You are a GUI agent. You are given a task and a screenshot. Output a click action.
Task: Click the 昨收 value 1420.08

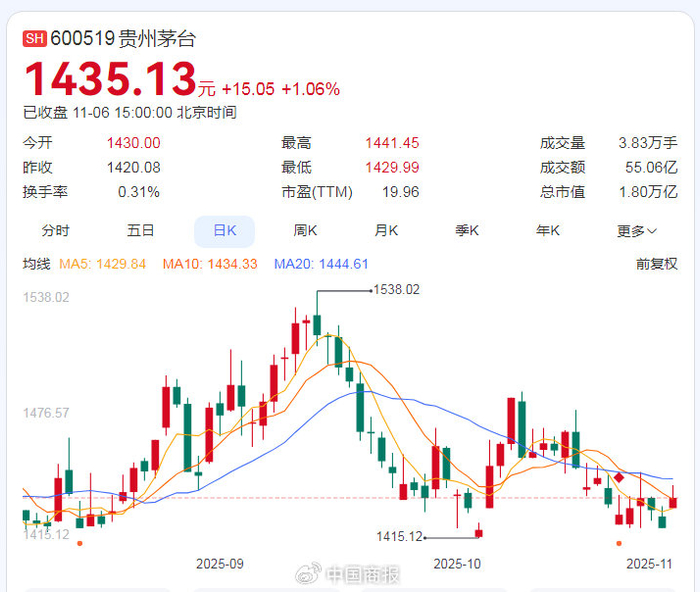133,167
